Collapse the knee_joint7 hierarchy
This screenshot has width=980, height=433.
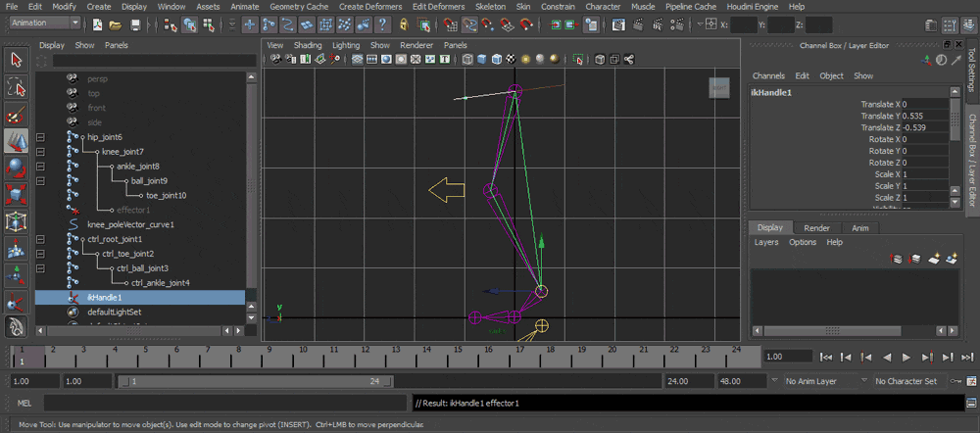[40, 152]
